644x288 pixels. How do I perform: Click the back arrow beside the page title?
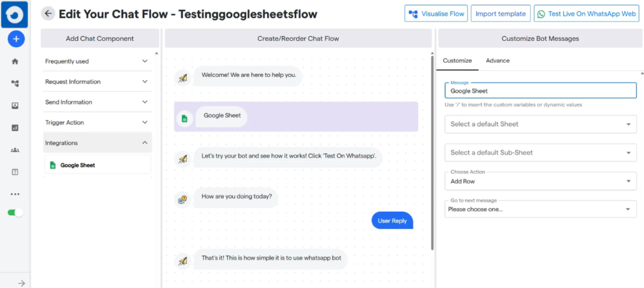coord(48,14)
